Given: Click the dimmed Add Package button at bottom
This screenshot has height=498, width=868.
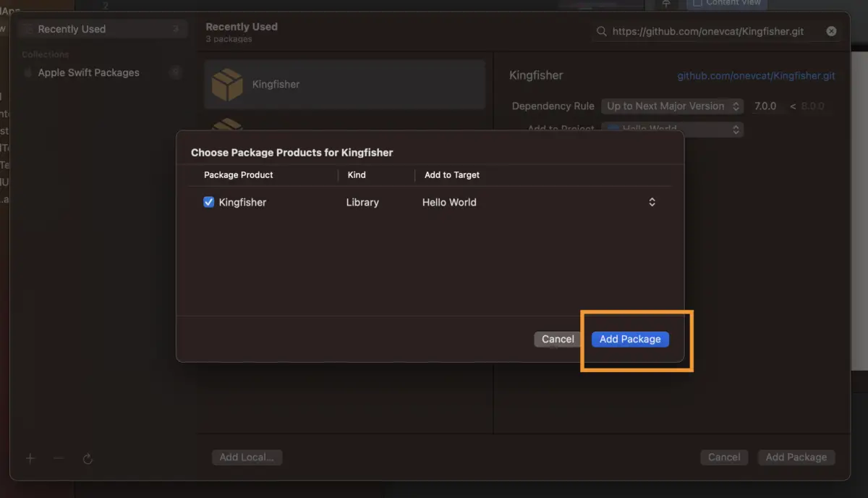Looking at the screenshot, I should click(796, 457).
